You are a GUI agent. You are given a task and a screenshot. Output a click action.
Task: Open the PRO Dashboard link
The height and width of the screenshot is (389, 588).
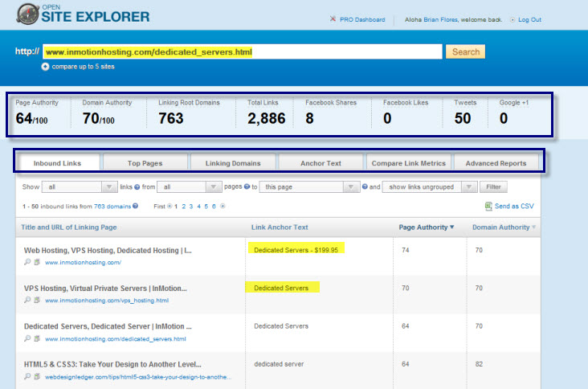[362, 19]
